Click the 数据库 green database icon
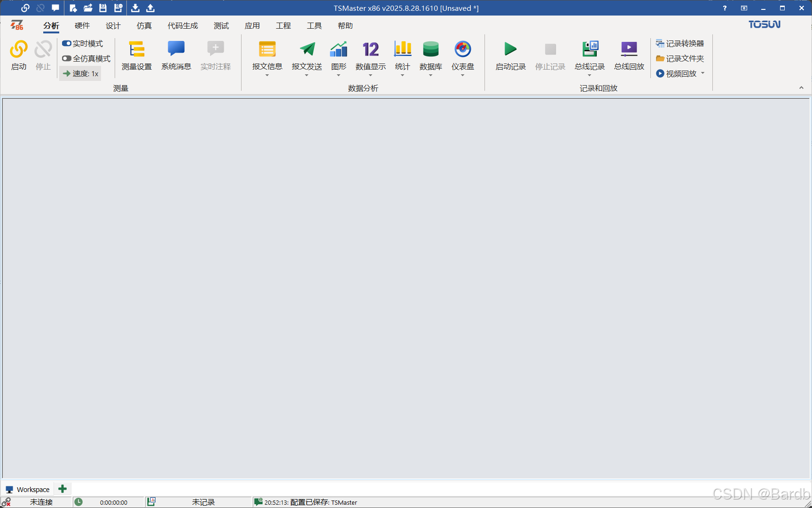The width and height of the screenshot is (812, 508). tap(431, 49)
